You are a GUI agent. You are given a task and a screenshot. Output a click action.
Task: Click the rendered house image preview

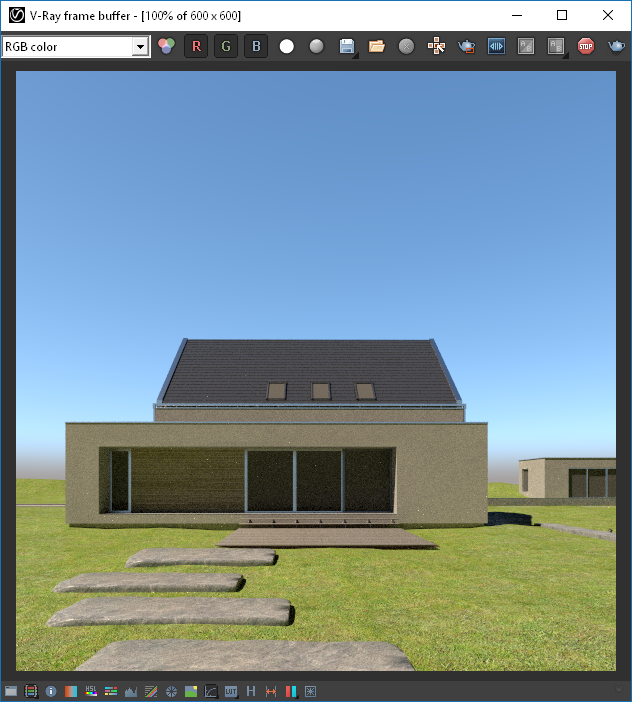[316, 371]
